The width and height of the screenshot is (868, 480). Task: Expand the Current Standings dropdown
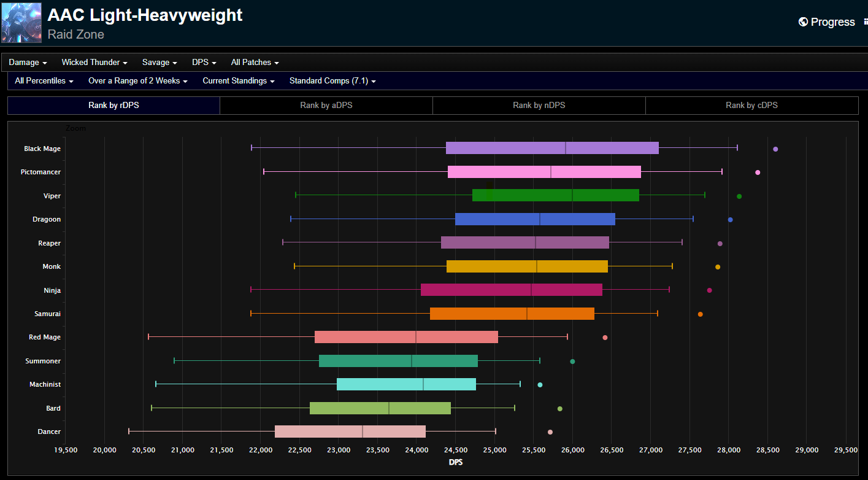(239, 80)
